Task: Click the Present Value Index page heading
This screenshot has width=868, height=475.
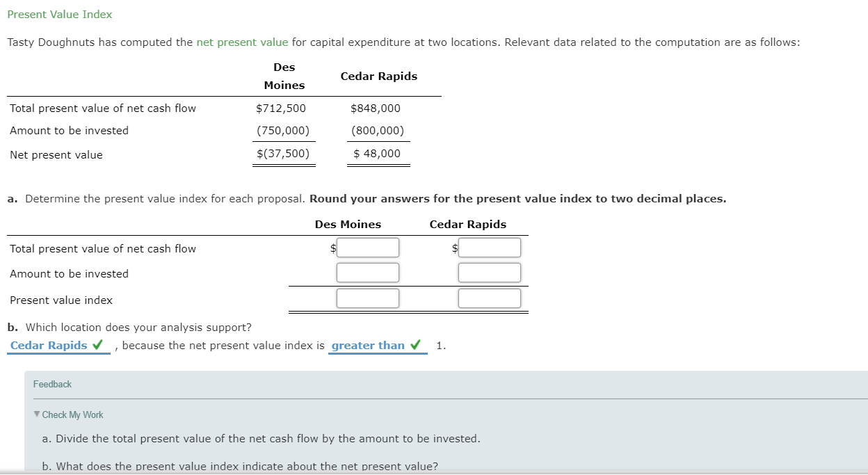Action: (59, 14)
